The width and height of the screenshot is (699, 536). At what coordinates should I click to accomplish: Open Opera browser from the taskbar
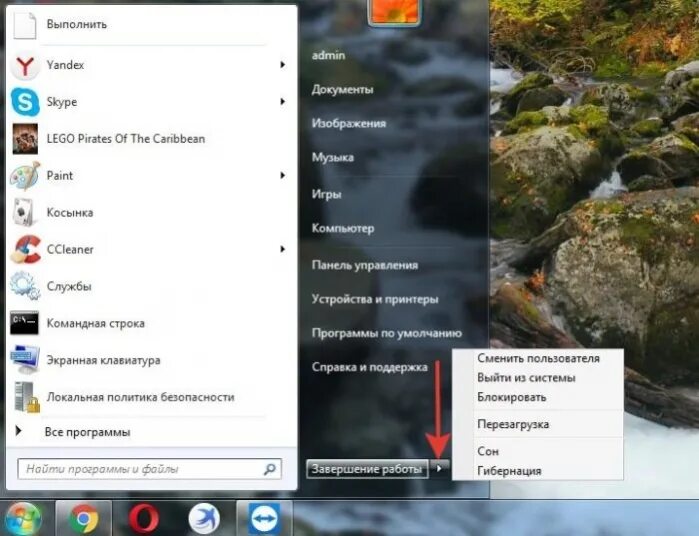(x=144, y=519)
